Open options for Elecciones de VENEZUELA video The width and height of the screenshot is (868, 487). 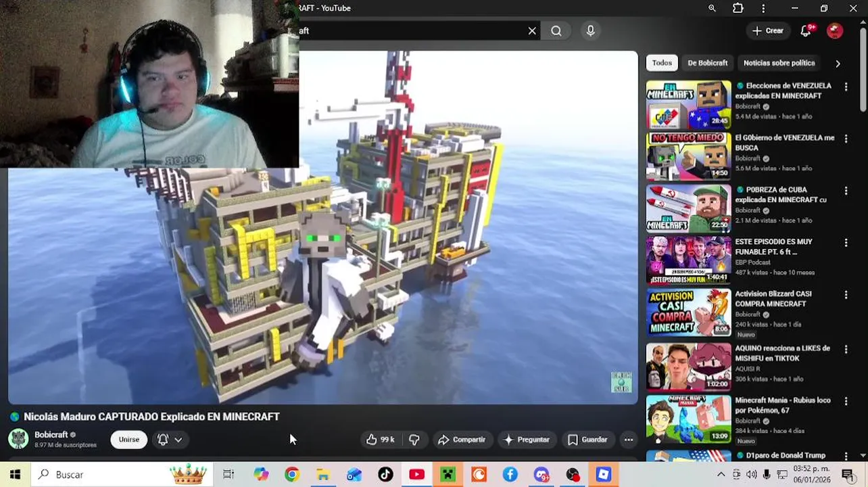point(846,87)
